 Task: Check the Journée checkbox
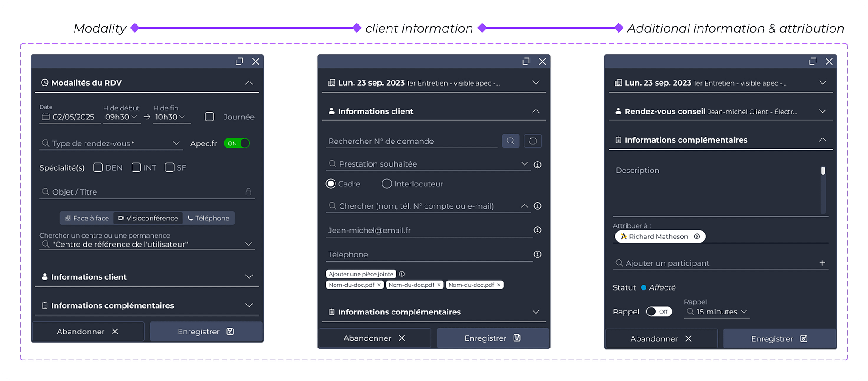tap(209, 117)
